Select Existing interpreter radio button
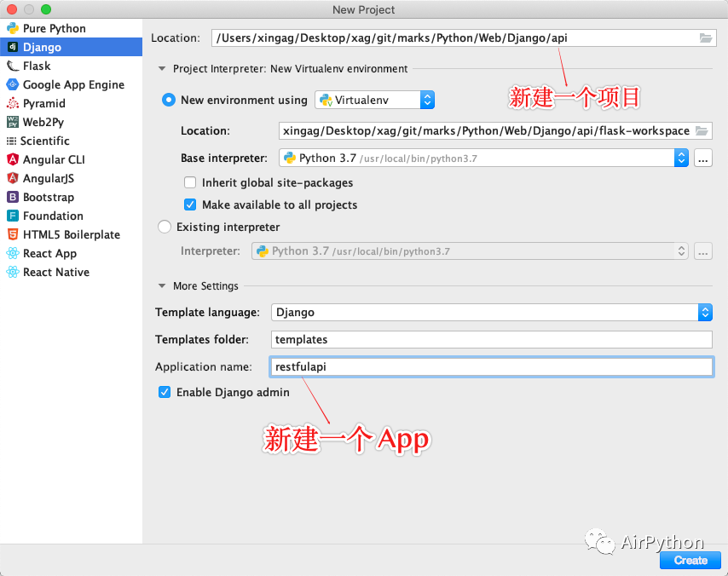The width and height of the screenshot is (728, 576). [165, 227]
